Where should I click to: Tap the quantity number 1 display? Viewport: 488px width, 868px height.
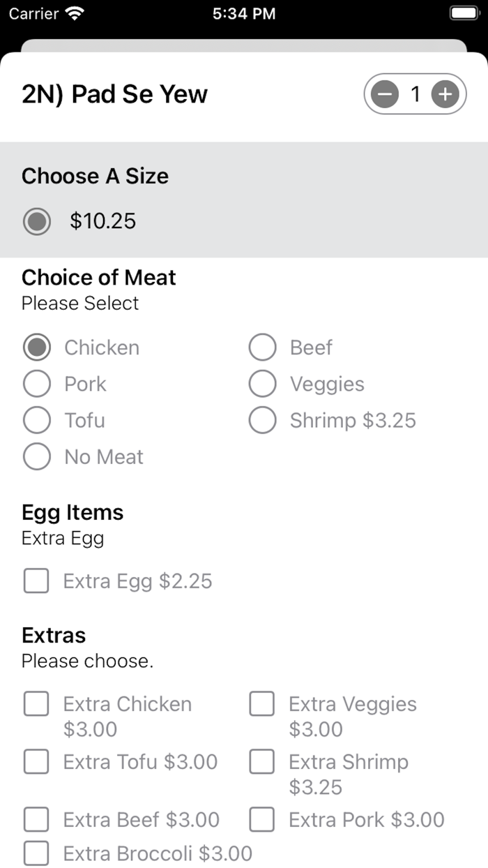[415, 94]
